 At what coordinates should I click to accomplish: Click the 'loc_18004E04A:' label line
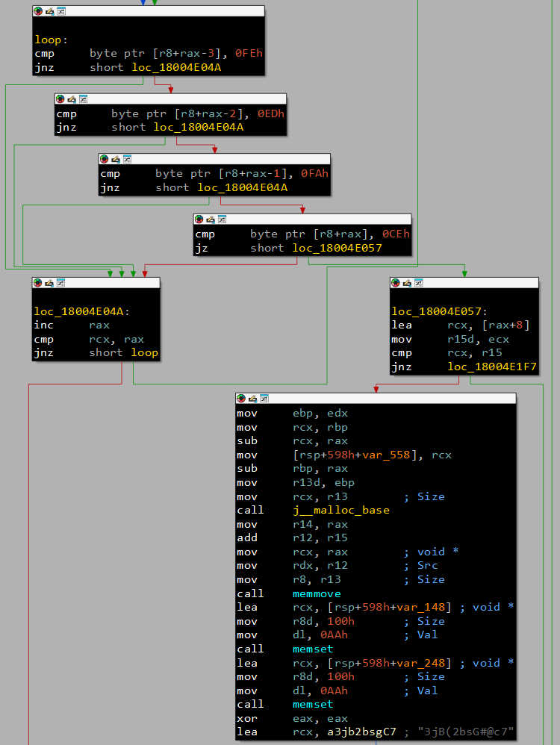[x=82, y=311]
